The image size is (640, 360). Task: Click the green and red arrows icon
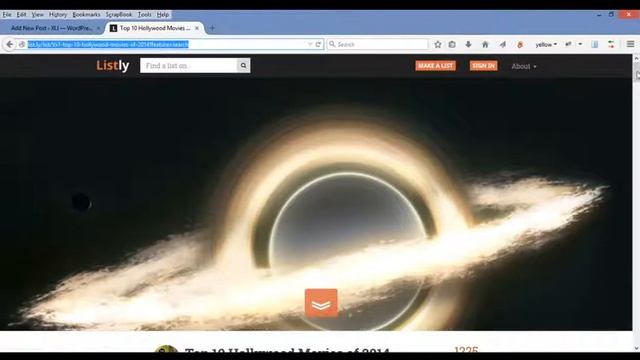coord(611,44)
